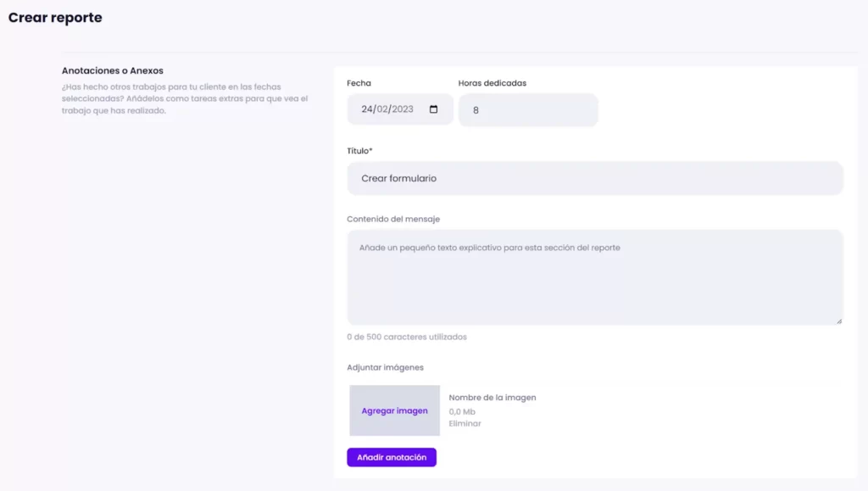Image resolution: width=868 pixels, height=491 pixels.
Task: Click Eliminar to remove the attached image
Action: click(x=465, y=423)
